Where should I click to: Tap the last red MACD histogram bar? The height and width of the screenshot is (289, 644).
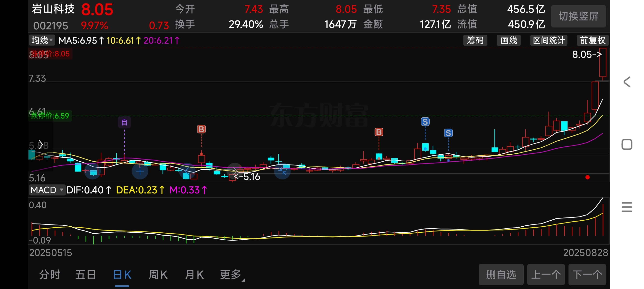(603, 220)
